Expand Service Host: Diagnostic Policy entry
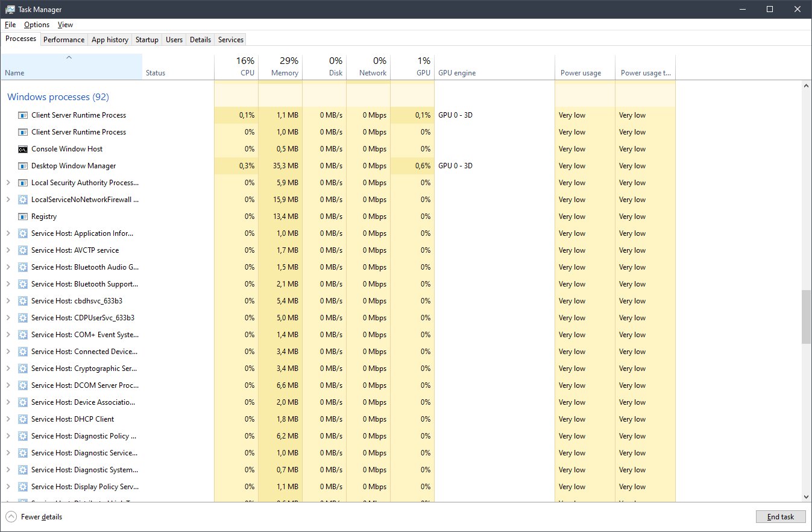Image resolution: width=812 pixels, height=532 pixels. (x=8, y=436)
